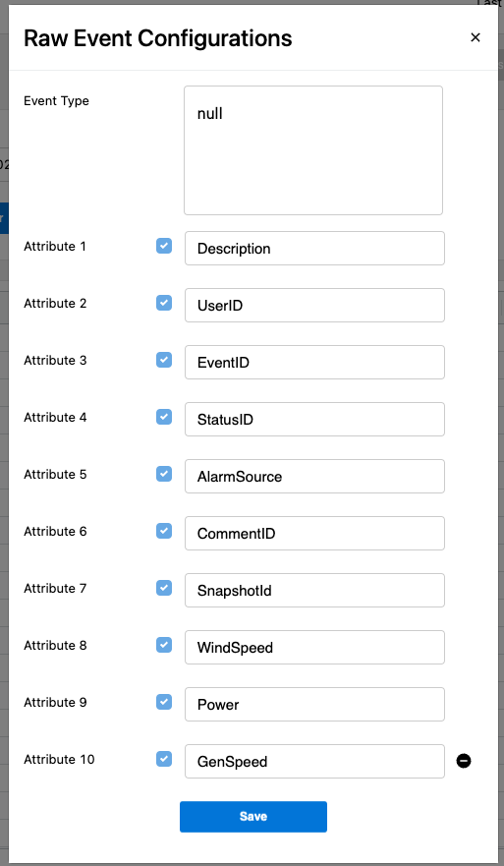Disable the Attribute 7 SnapshotId checkbox
The width and height of the screenshot is (504, 866).
(x=164, y=588)
